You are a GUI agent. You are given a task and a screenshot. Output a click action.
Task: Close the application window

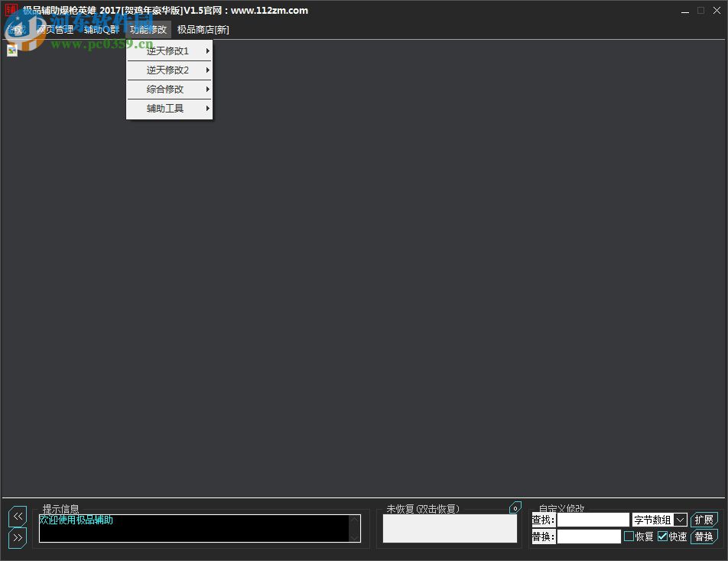[x=717, y=10]
